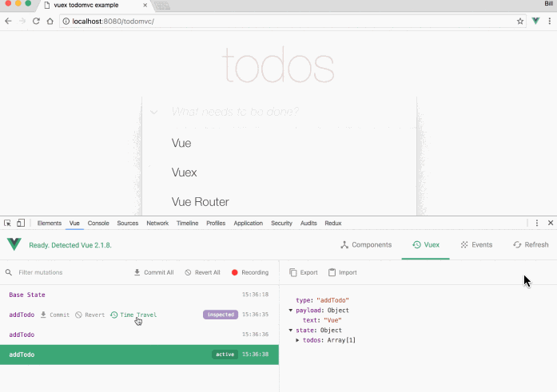Click the Vuex todo item

[x=184, y=172]
